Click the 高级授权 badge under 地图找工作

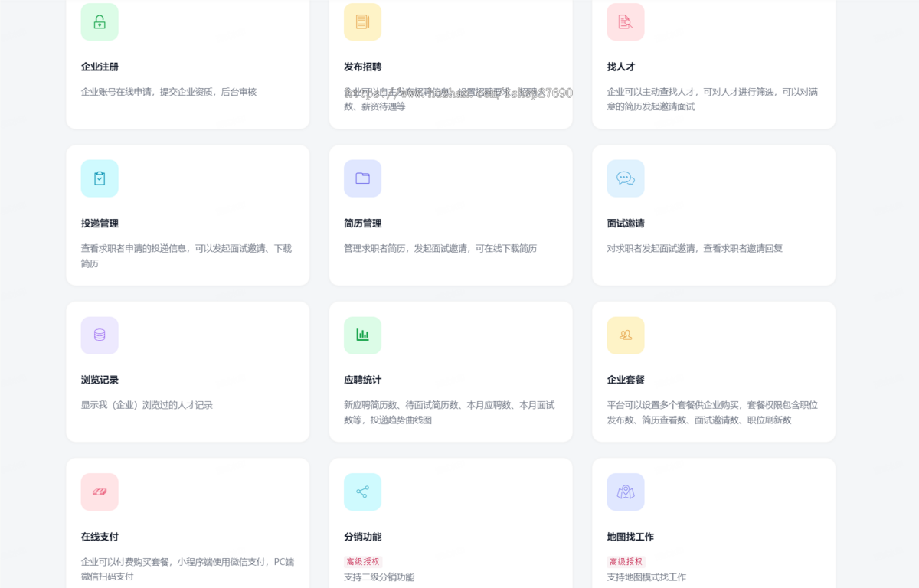[x=626, y=561]
